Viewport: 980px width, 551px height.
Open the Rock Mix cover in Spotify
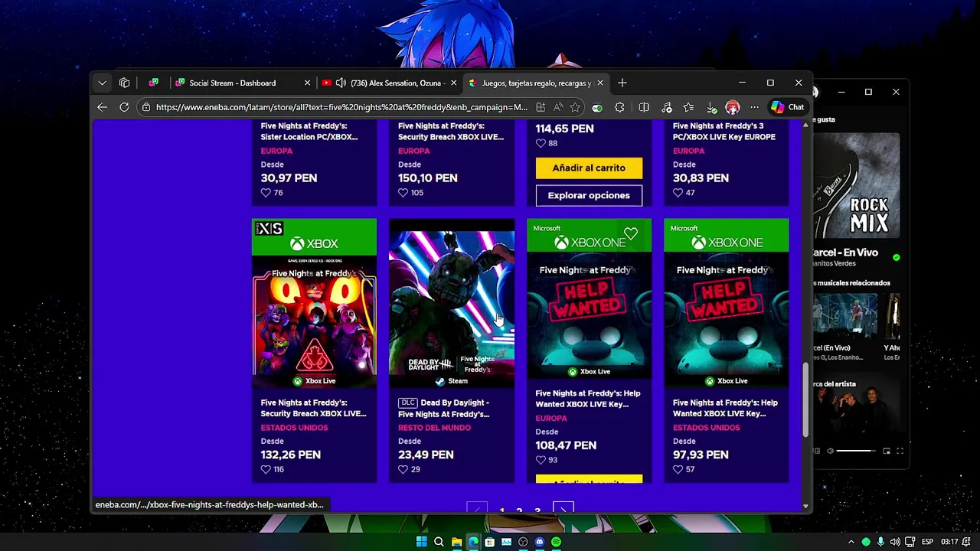(x=857, y=186)
